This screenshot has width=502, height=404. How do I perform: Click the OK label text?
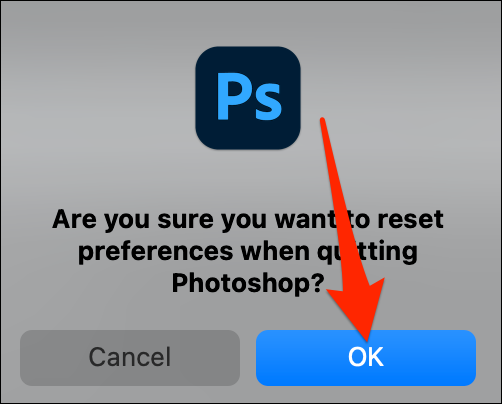pyautogui.click(x=366, y=357)
